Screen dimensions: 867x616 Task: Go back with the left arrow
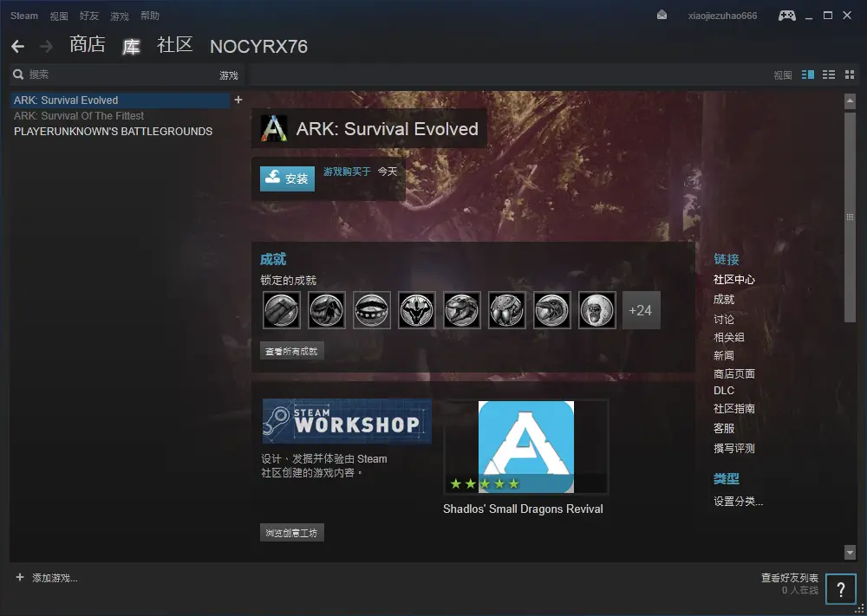(x=17, y=47)
